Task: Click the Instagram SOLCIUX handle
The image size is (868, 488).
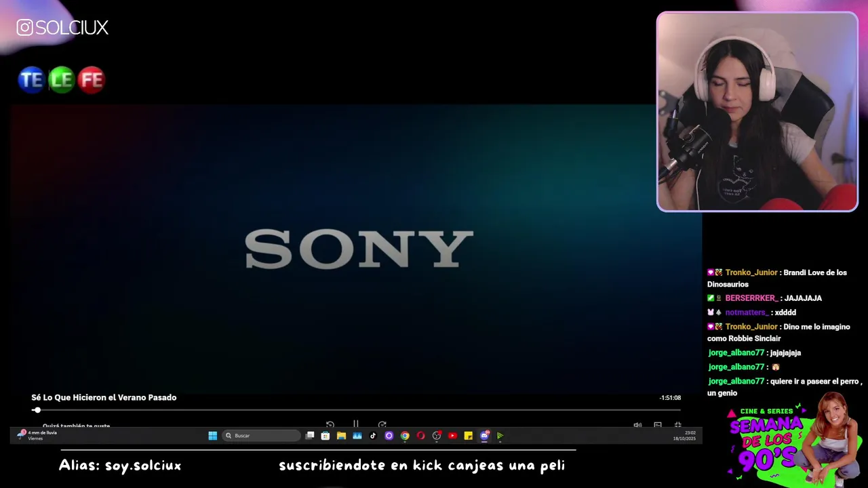Action: (62, 28)
